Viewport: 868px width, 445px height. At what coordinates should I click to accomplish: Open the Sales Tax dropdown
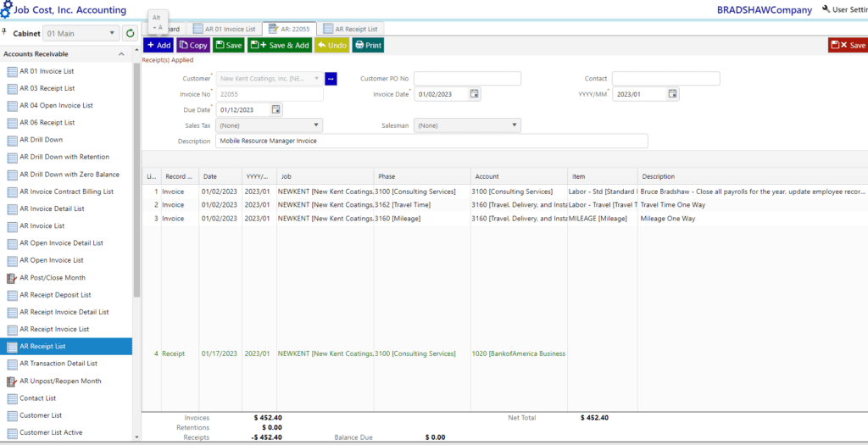269,125
